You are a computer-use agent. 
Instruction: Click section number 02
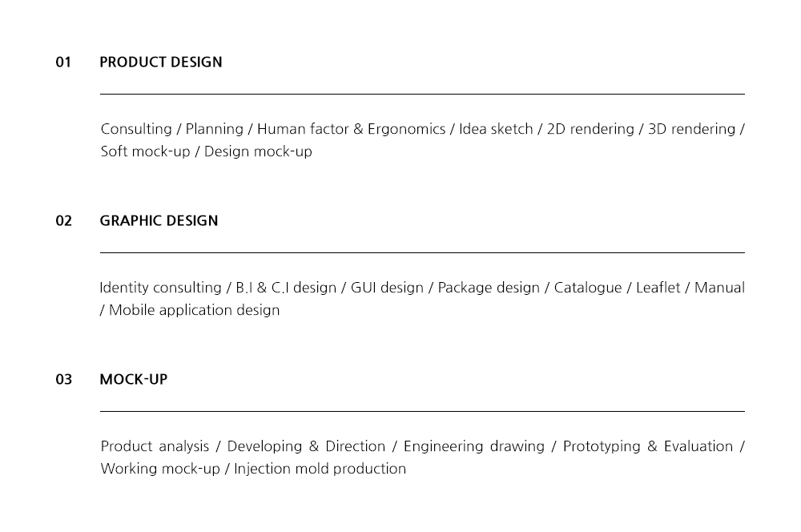point(64,221)
